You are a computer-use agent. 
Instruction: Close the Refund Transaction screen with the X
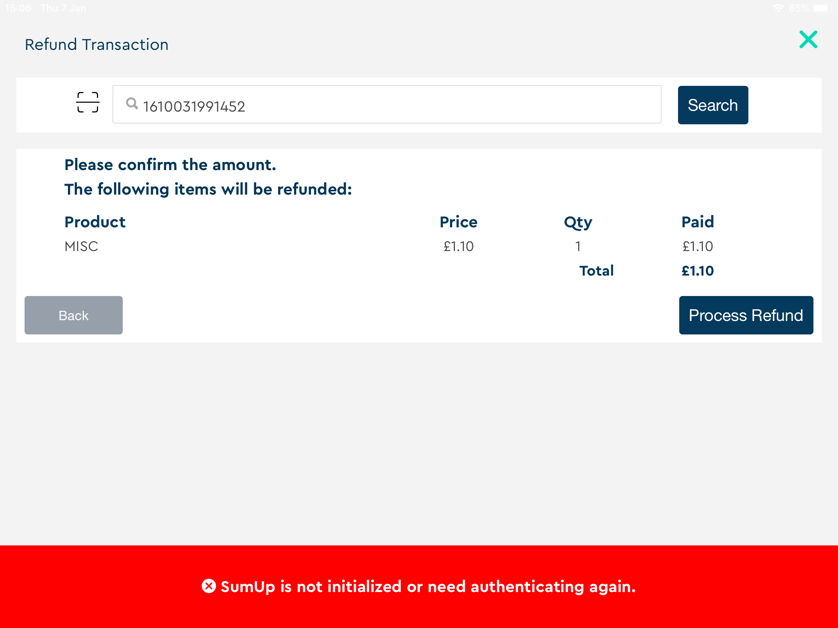pos(808,40)
